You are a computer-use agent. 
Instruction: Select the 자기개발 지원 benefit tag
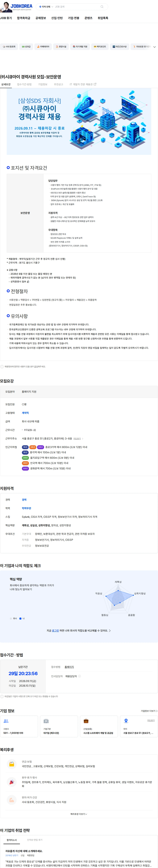80,47
